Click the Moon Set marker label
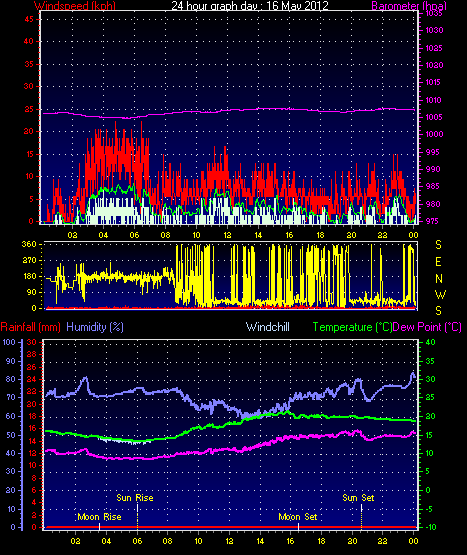 [298, 517]
